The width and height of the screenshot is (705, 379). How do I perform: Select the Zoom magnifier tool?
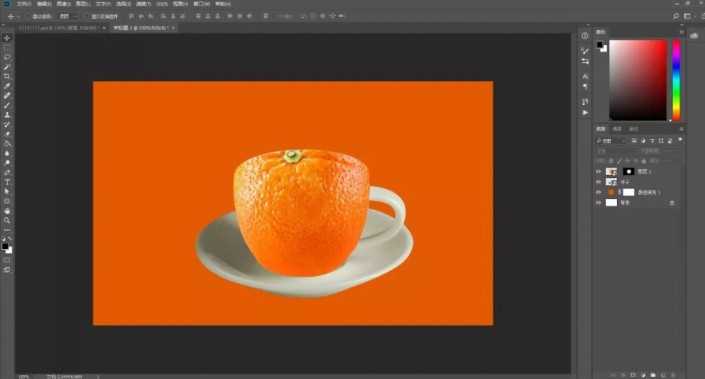(7, 220)
